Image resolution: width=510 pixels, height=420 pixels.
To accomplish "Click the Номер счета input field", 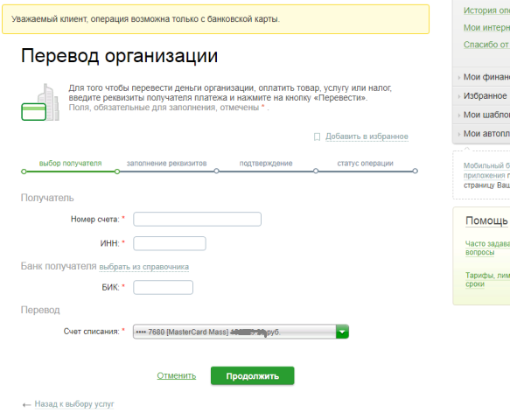I will tap(197, 220).
